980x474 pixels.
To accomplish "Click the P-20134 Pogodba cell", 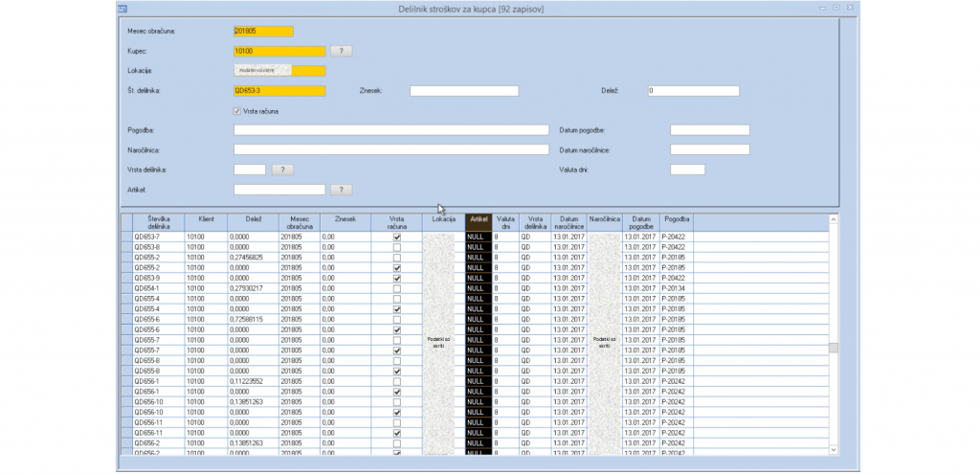I will (677, 288).
